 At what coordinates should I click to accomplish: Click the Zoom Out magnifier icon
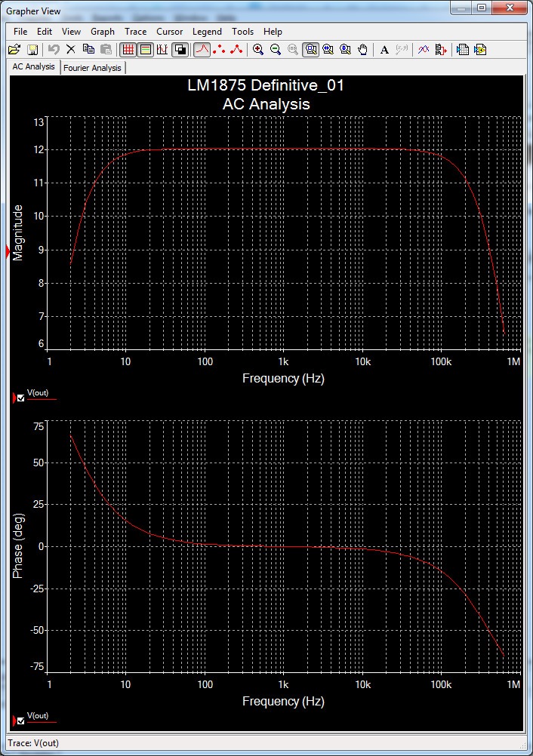click(276, 49)
